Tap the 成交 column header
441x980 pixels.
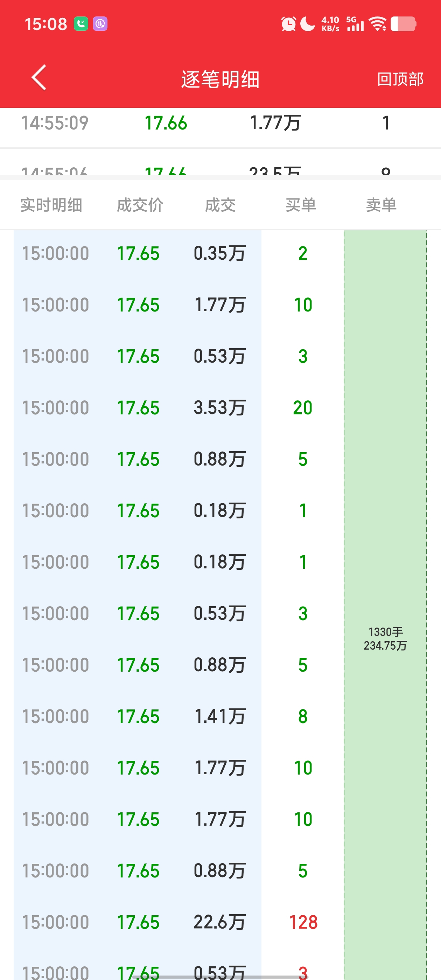pos(220,205)
